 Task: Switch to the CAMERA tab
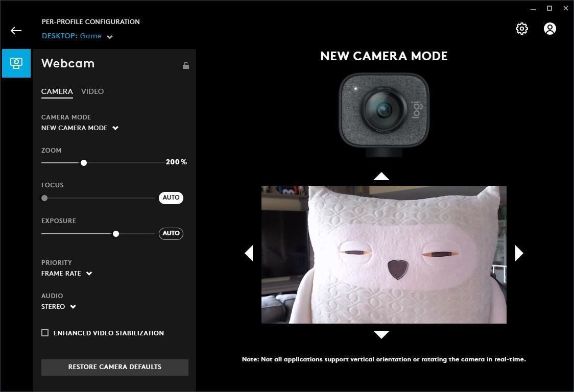(x=57, y=91)
